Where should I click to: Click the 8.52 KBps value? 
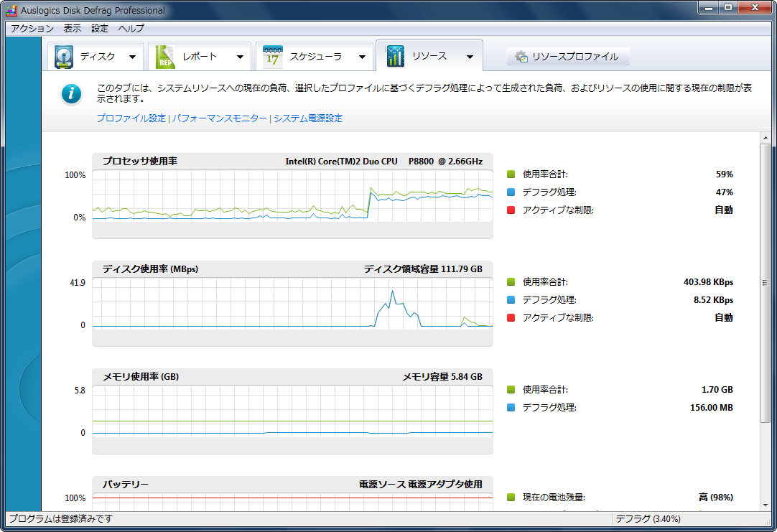[714, 299]
